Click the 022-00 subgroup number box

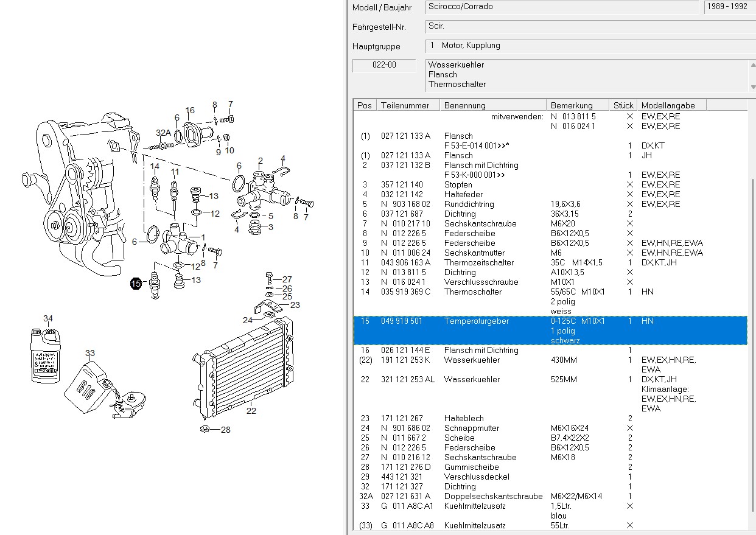(384, 65)
